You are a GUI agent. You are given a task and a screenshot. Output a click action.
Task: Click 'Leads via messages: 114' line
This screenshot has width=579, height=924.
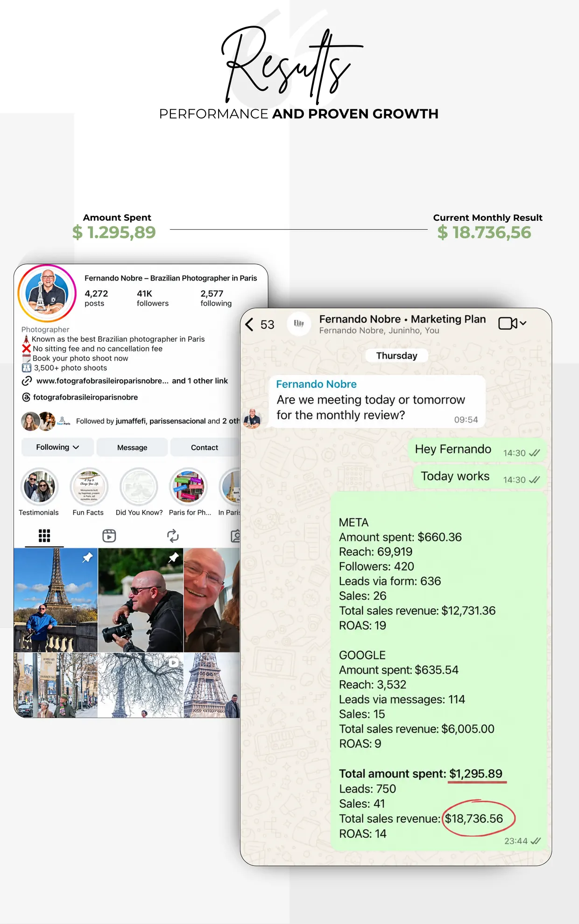(402, 699)
